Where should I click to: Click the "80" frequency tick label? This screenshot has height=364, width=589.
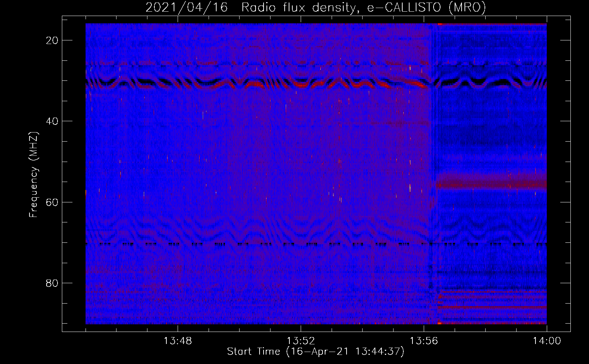tap(52, 283)
